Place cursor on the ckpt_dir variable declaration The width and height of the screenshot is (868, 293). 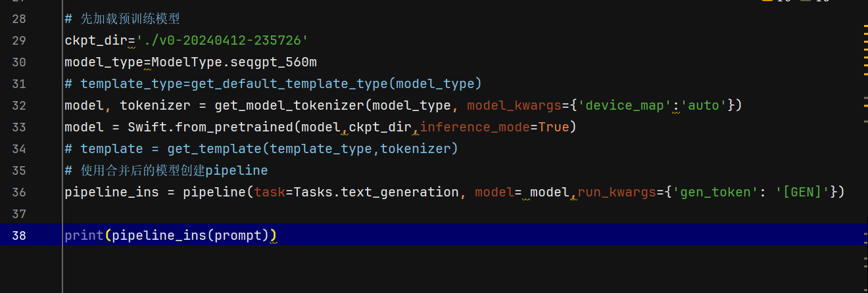(96, 40)
